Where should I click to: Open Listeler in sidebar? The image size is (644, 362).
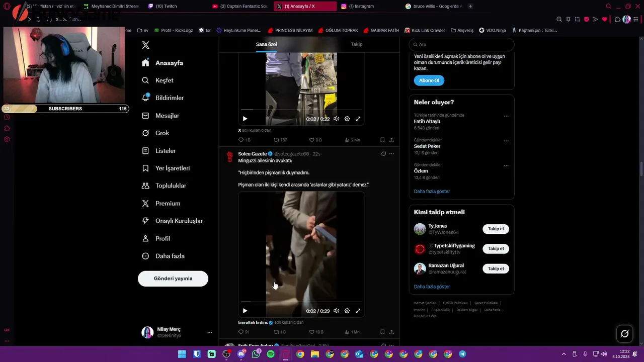point(159,151)
